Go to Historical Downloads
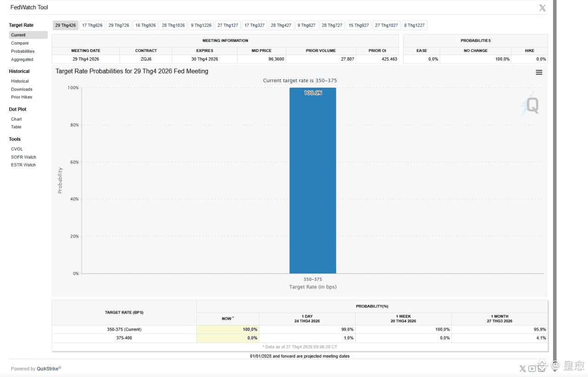The width and height of the screenshot is (588, 377). click(22, 89)
